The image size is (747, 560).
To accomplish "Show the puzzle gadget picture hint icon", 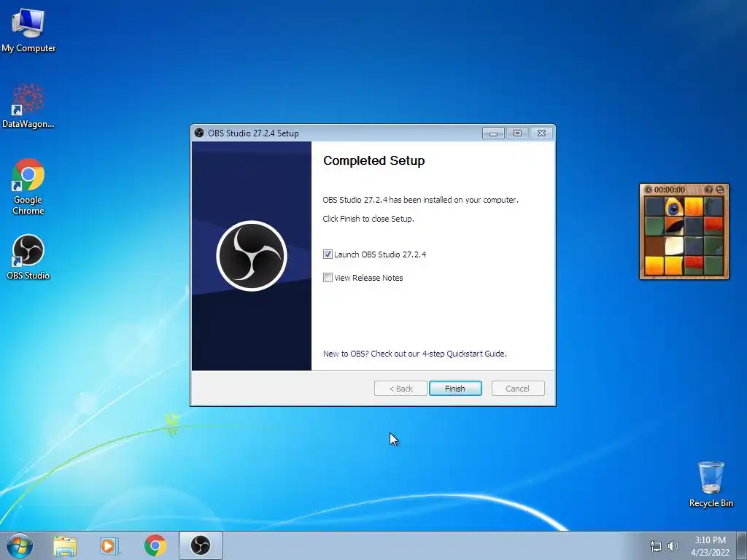I will 709,190.
